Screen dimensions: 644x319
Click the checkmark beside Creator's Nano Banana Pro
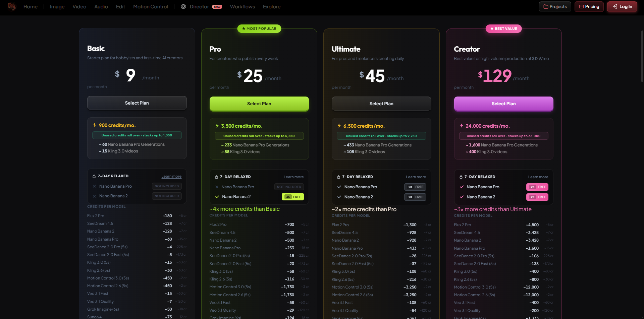[462, 187]
